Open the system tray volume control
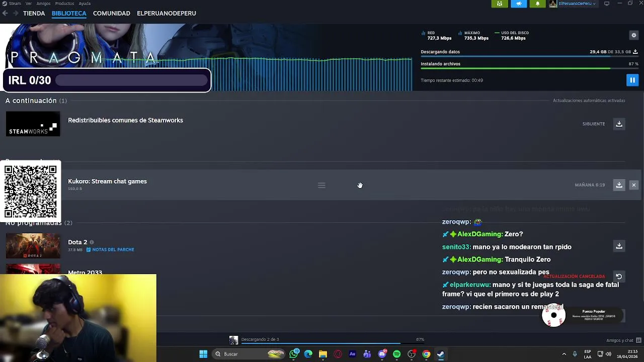644x362 pixels. click(608, 354)
